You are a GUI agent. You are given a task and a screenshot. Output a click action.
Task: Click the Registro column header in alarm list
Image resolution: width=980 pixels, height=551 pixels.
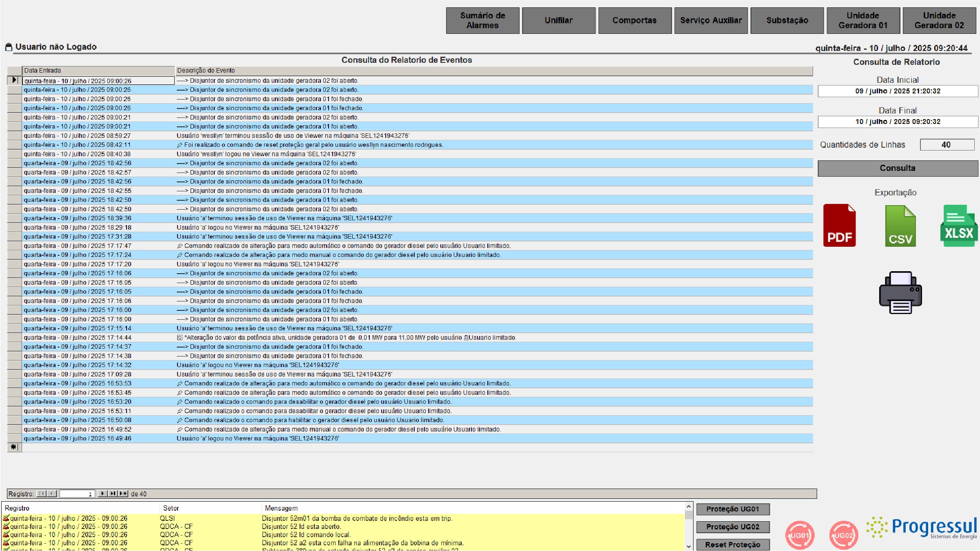click(80, 508)
